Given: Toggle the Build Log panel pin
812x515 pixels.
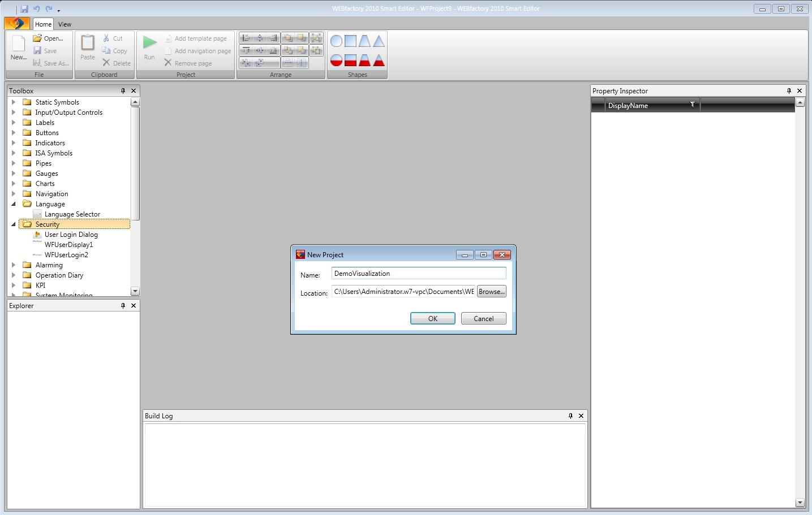Looking at the screenshot, I should [570, 416].
